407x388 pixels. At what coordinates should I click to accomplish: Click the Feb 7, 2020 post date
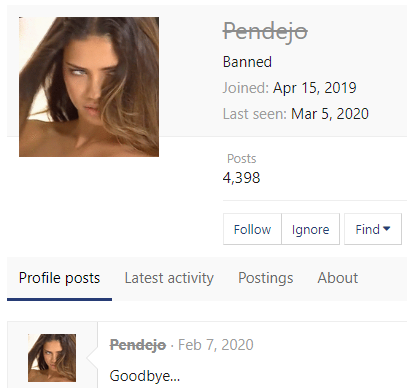click(x=216, y=345)
